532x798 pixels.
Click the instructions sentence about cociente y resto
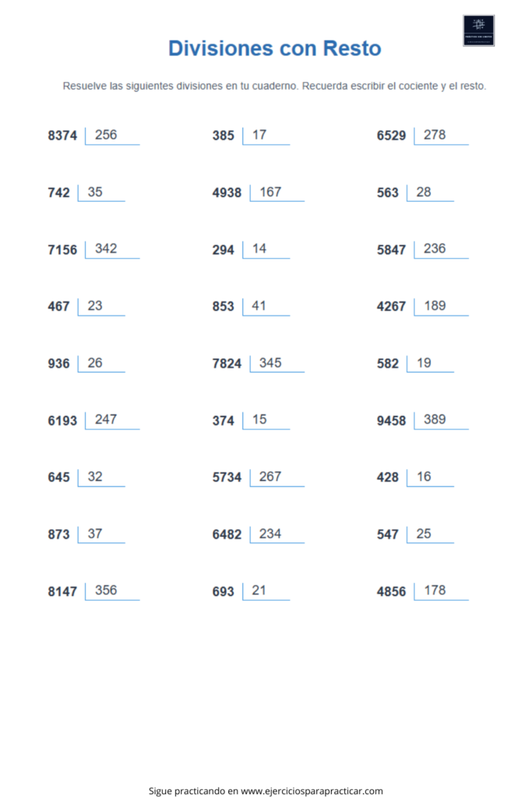(275, 86)
